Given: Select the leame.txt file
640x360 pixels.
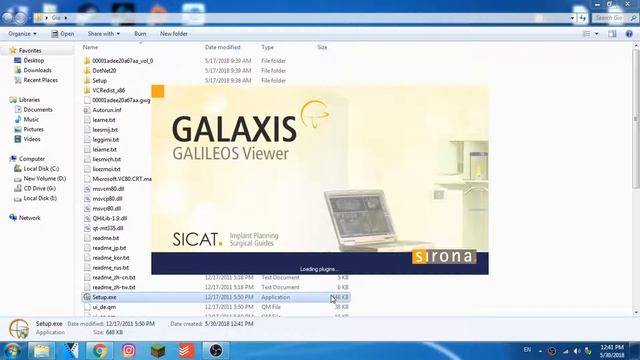Looking at the screenshot, I should point(104,120).
